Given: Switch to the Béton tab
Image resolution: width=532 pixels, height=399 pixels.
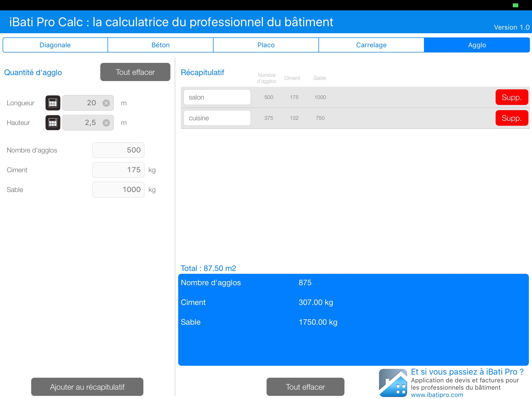Looking at the screenshot, I should click(161, 45).
